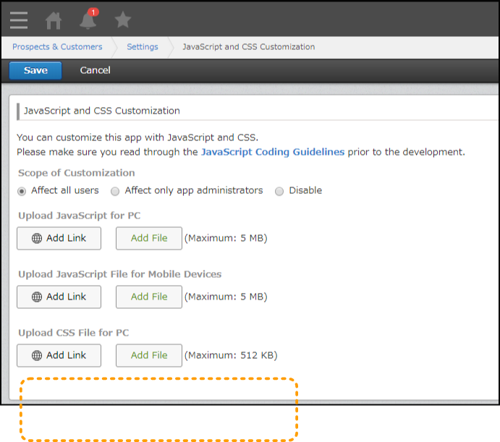Image resolution: width=500 pixels, height=442 pixels.
Task: Add File under Upload CSS File for PC
Action: [x=149, y=355]
